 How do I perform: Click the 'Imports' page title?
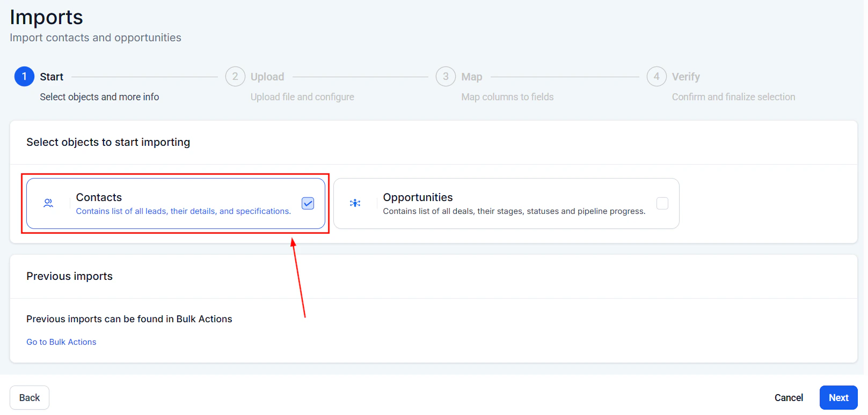click(x=47, y=17)
